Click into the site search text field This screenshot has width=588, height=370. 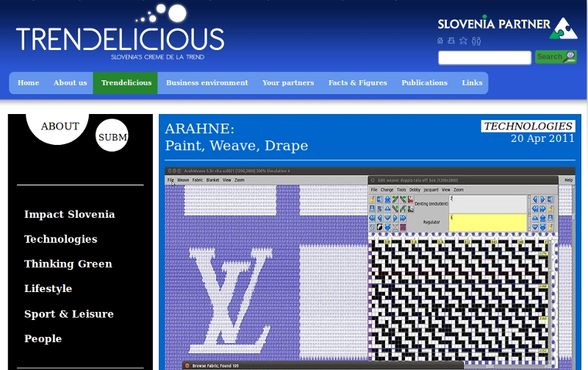coord(485,58)
